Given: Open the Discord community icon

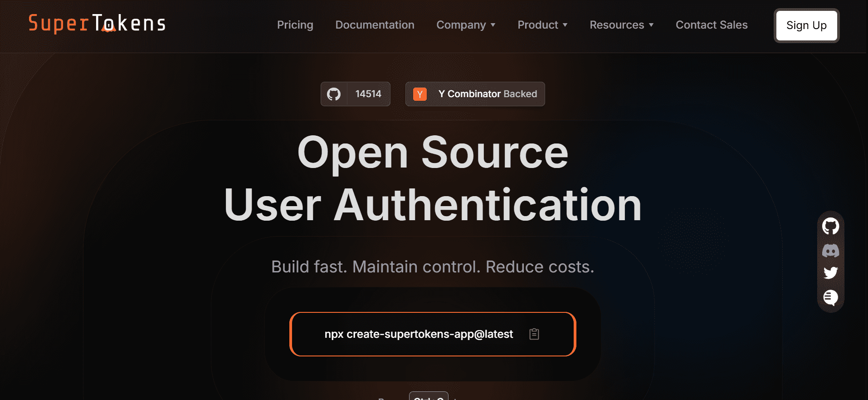Looking at the screenshot, I should [830, 251].
